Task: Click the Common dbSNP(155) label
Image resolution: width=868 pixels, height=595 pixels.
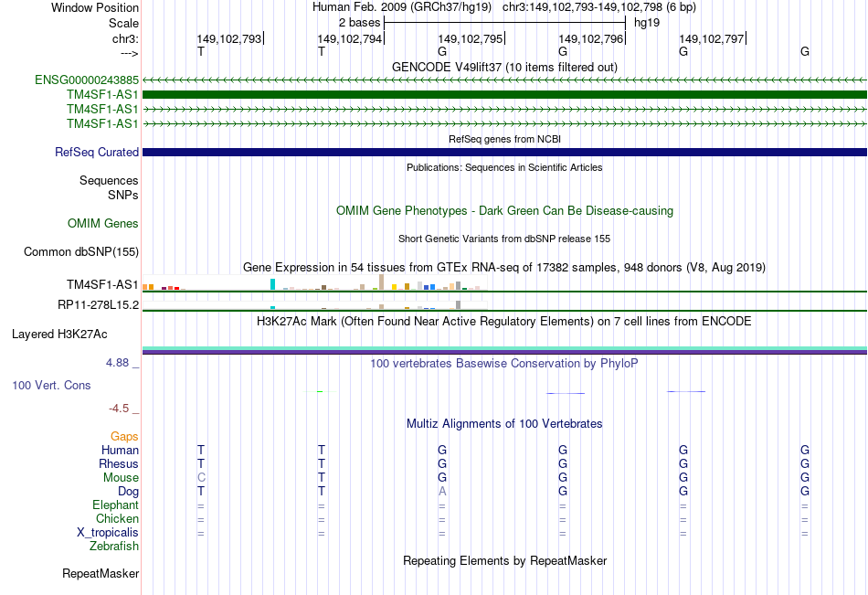Action: pyautogui.click(x=81, y=252)
